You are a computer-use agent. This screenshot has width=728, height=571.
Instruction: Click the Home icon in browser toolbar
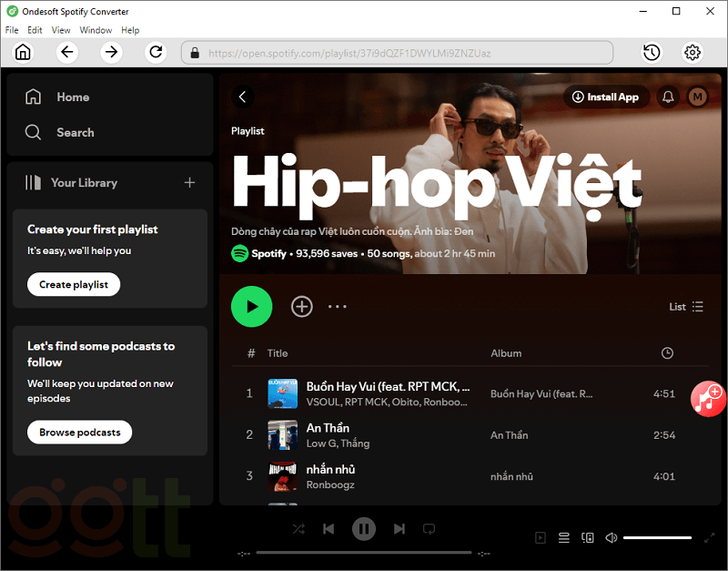point(23,53)
